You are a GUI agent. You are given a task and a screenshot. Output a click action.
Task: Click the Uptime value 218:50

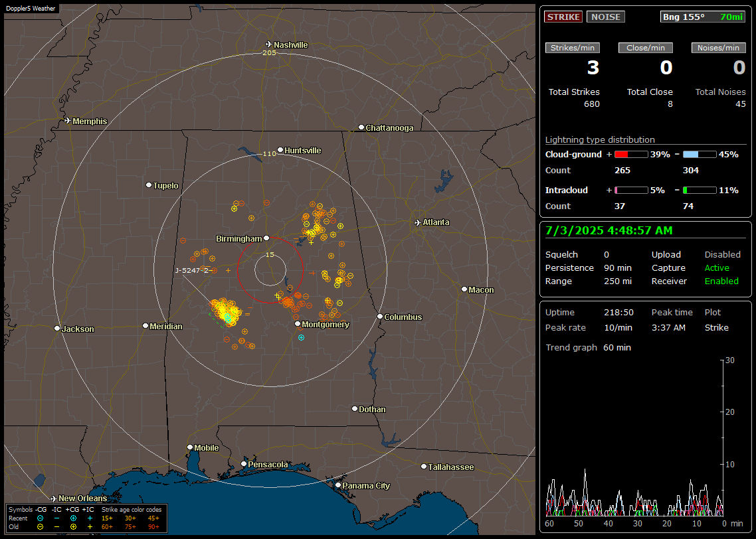point(618,313)
